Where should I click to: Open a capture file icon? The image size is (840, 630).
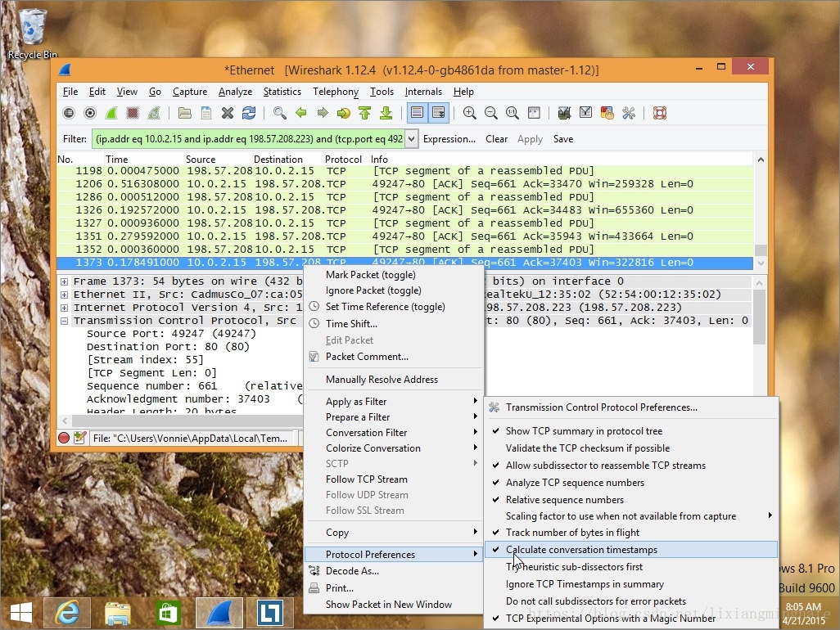185,113
